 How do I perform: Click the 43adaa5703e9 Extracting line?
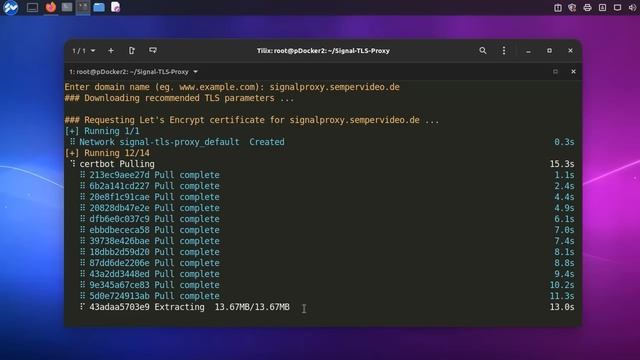click(184, 307)
